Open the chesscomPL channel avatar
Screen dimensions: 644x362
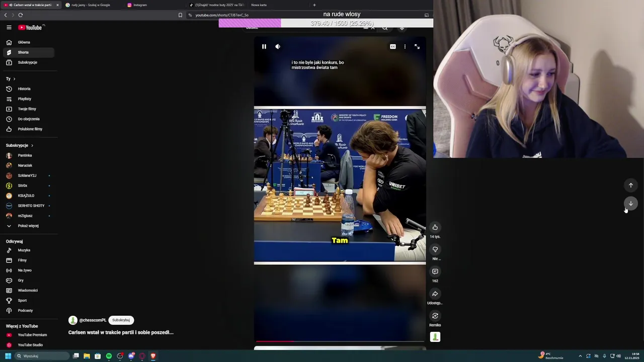coord(73,320)
